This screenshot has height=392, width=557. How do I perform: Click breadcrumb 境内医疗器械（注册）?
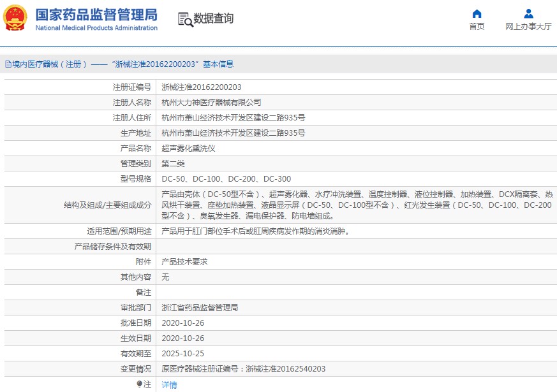49,64
